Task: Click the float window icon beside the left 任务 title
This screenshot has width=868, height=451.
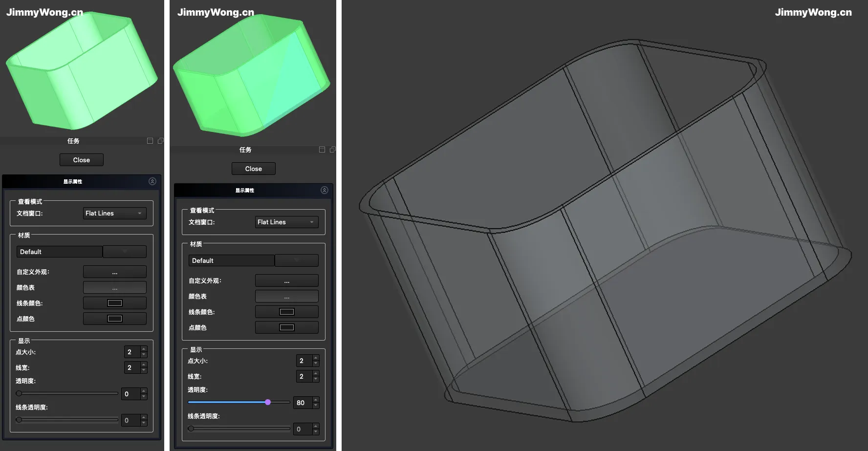Action: (x=150, y=141)
